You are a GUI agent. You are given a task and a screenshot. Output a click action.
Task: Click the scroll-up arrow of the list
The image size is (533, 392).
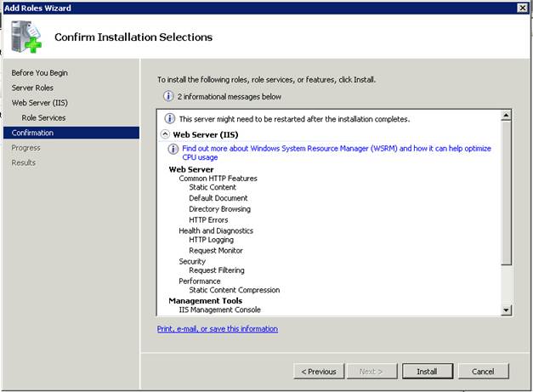tap(506, 116)
